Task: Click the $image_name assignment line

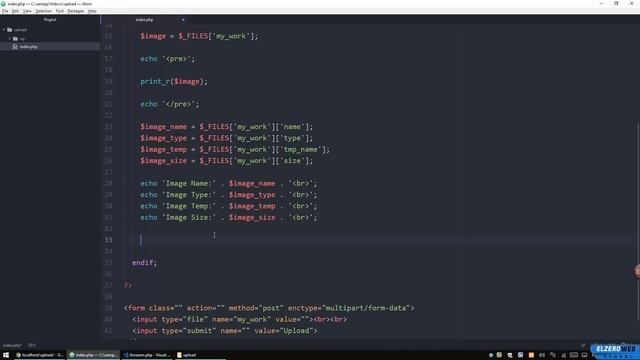Action: coord(227,127)
